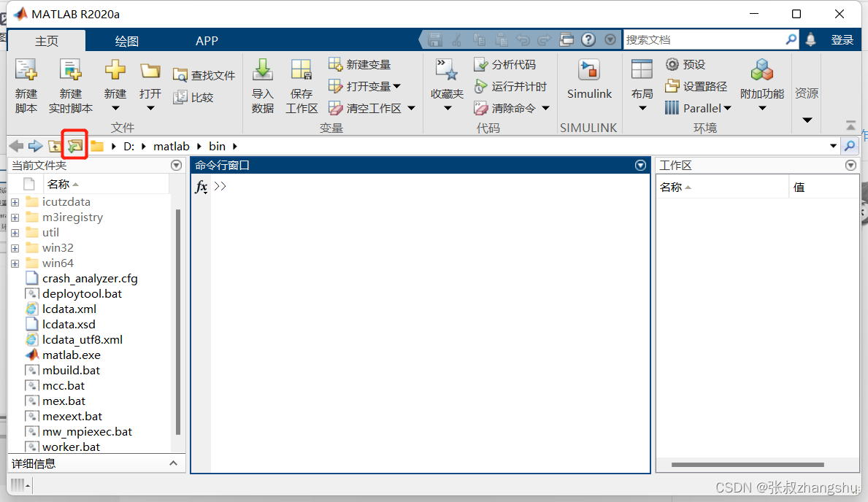Screen dimensions: 868x502
Task: Click the matlab path segment
Action: click(172, 146)
